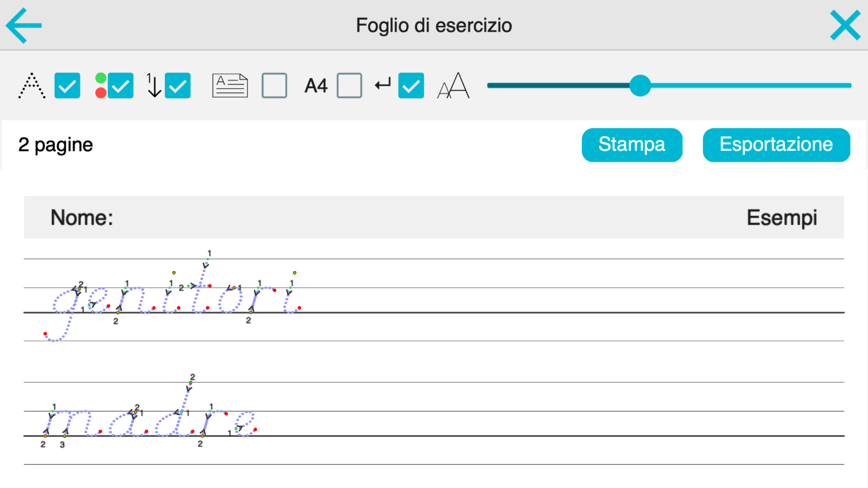Click the Nome: header field
868x488 pixels.
click(82, 217)
